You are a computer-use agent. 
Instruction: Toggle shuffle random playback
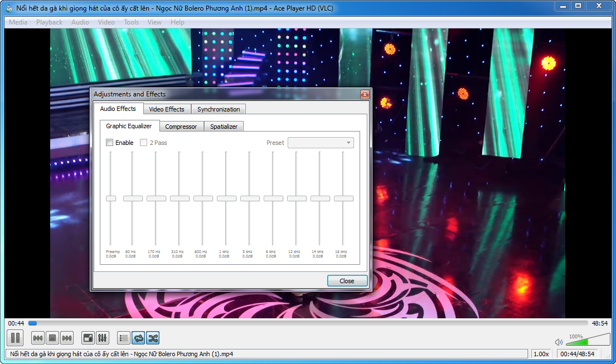tap(153, 338)
